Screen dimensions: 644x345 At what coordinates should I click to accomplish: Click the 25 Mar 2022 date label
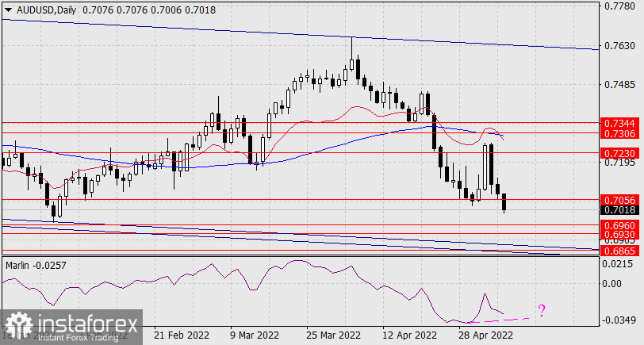pos(333,335)
